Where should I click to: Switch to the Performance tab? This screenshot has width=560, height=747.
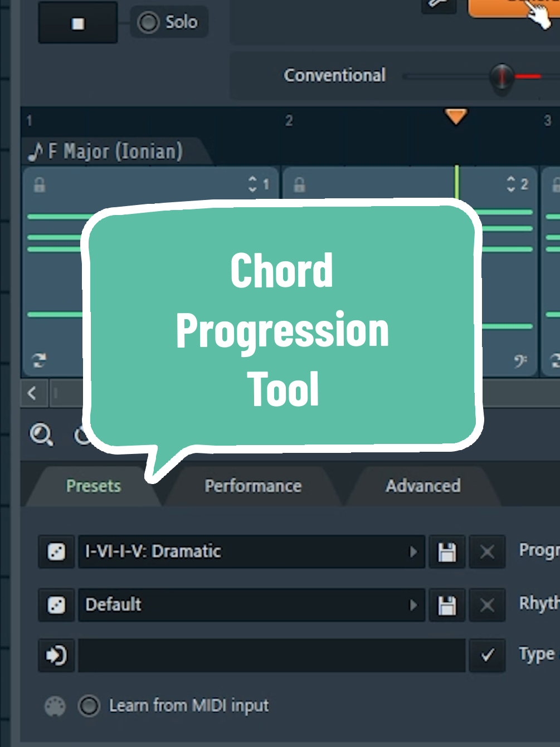click(252, 485)
